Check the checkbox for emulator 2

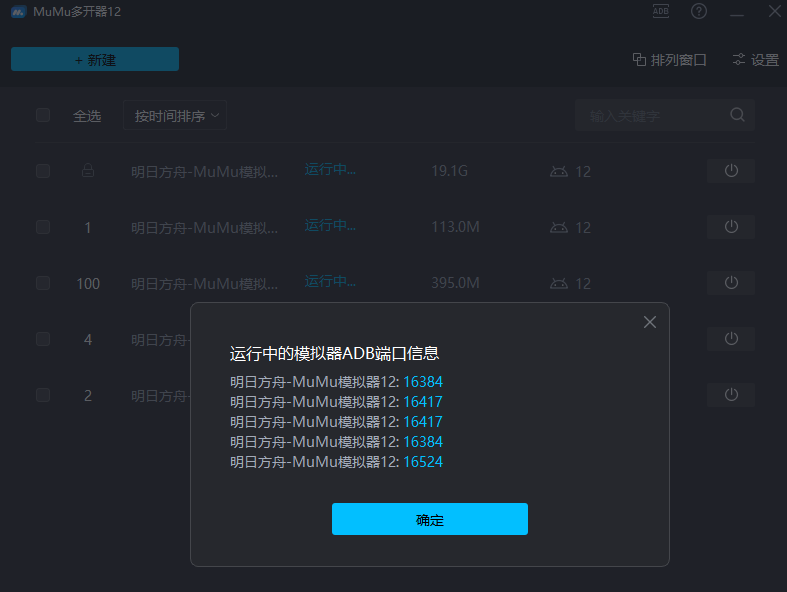[x=43, y=395]
